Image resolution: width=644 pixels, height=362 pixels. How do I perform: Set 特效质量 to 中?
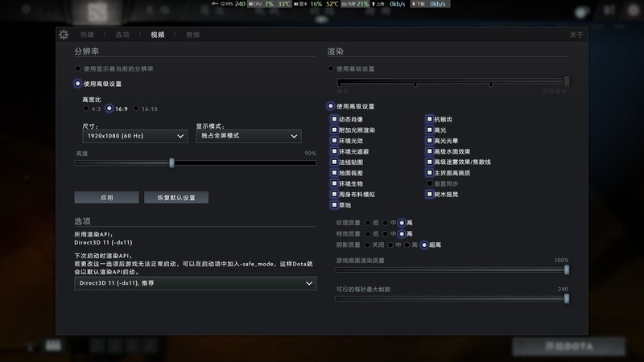click(x=386, y=234)
